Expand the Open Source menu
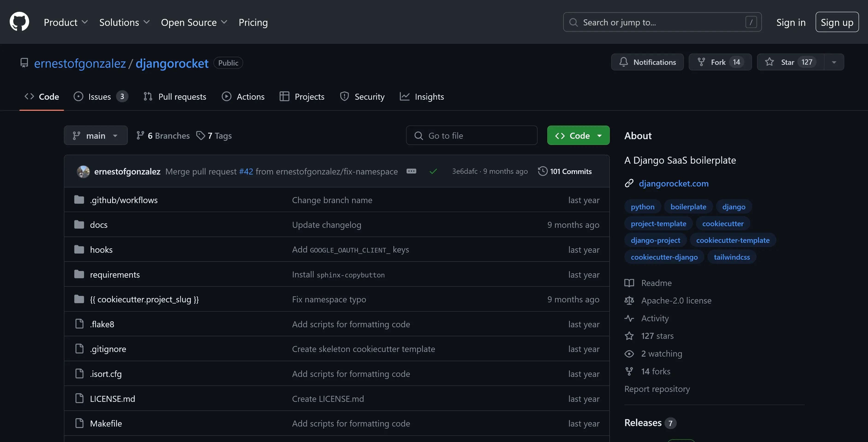This screenshot has height=442, width=868. [x=194, y=22]
